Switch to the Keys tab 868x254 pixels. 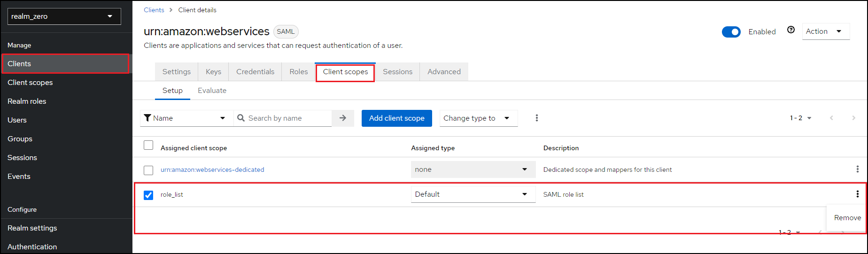coord(213,72)
